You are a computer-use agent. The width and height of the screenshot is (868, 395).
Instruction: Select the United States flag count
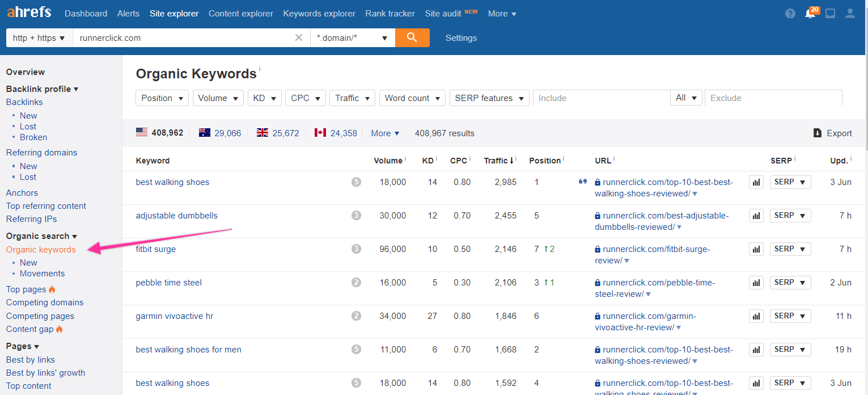[160, 133]
